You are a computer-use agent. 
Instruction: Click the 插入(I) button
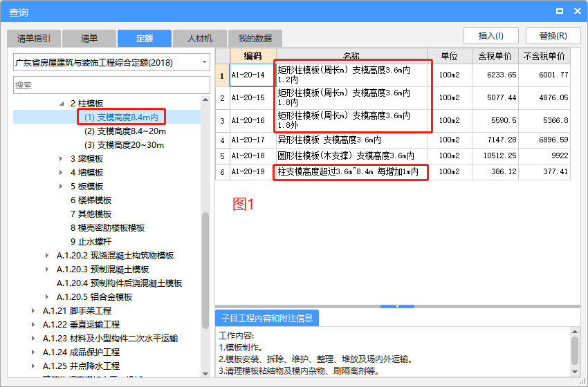pos(491,36)
